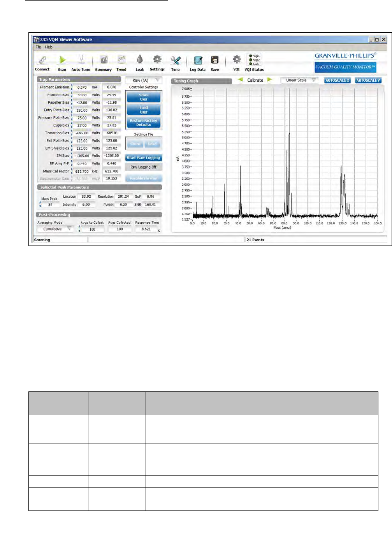392x549 pixels.
Task: Open the Trend chart icon
Action: click(x=121, y=60)
